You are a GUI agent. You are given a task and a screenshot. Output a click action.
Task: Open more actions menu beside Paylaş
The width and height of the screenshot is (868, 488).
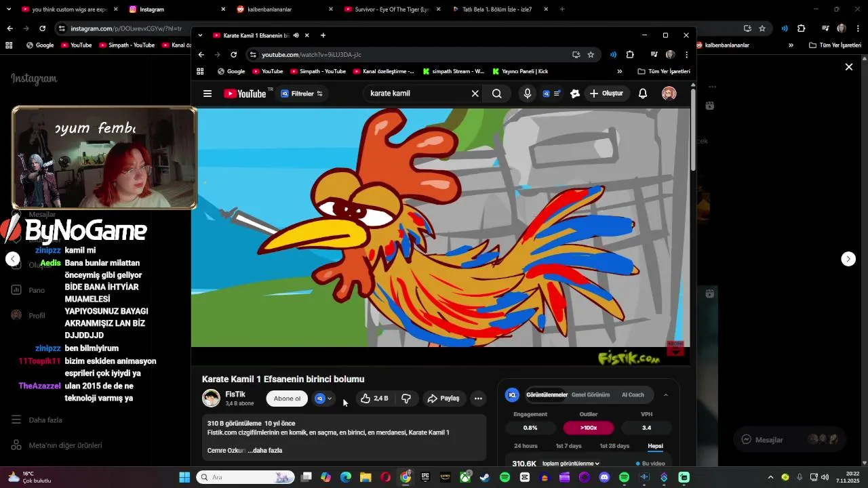pos(478,399)
